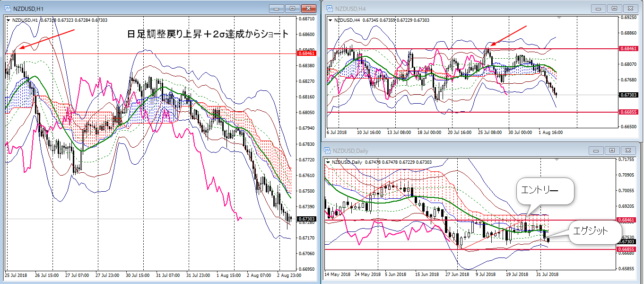Close the NZDUSD,Daily chart window
This screenshot has height=284, width=644.
coord(627,151)
